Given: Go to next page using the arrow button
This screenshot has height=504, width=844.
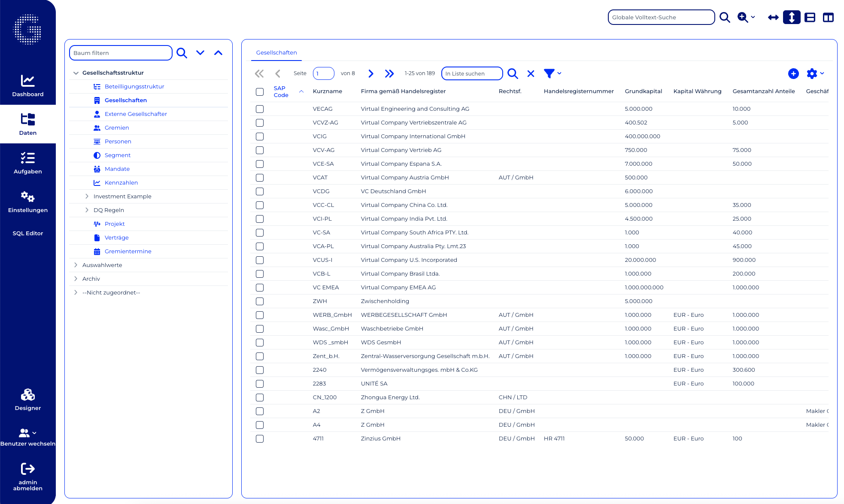Looking at the screenshot, I should point(370,73).
